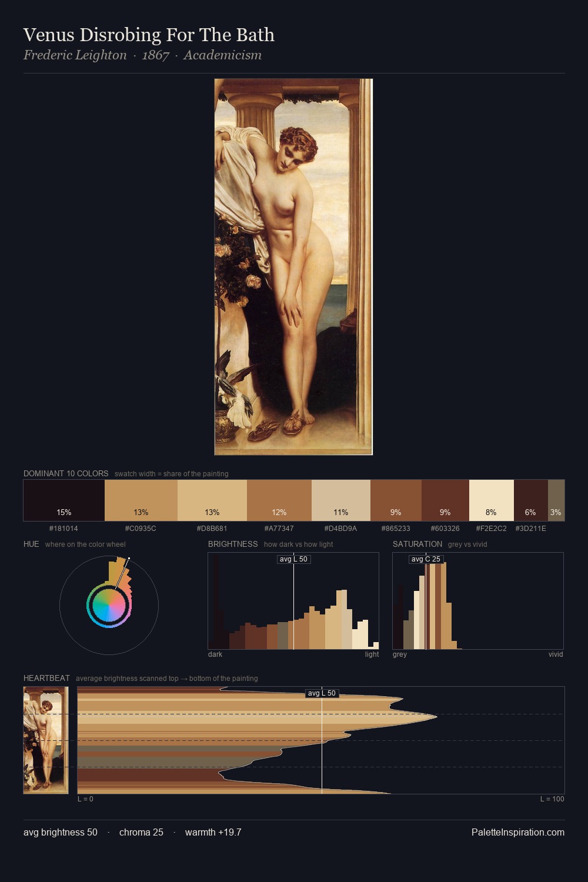Viewport: 588px width, 882px height.
Task: Click the main Venus painting image
Action: 293,267
